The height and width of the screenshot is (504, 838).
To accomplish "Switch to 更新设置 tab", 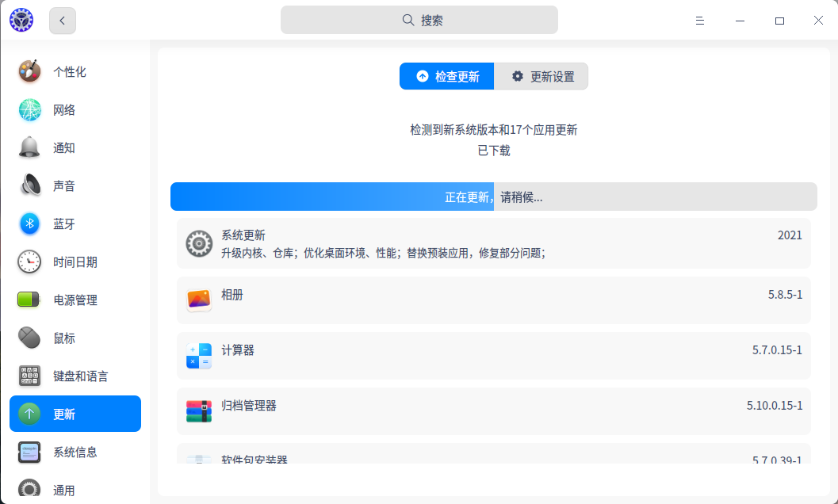I will 541,76.
